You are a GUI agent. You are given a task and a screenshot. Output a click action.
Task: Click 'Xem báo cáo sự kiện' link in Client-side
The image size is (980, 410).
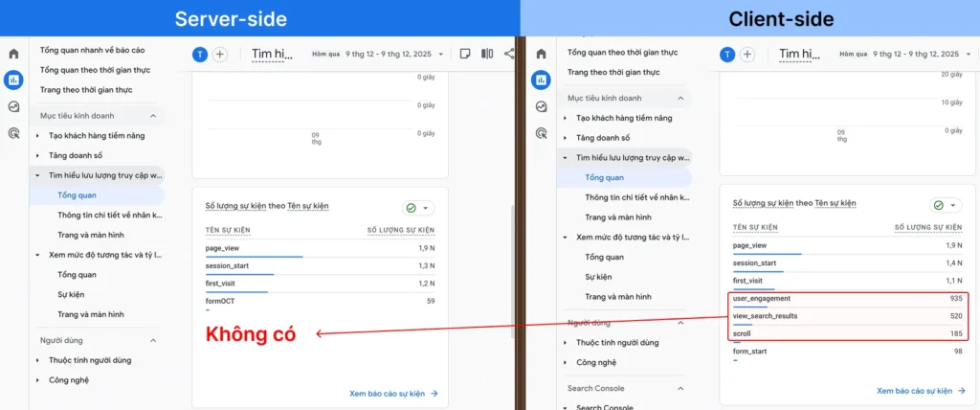[922, 391]
